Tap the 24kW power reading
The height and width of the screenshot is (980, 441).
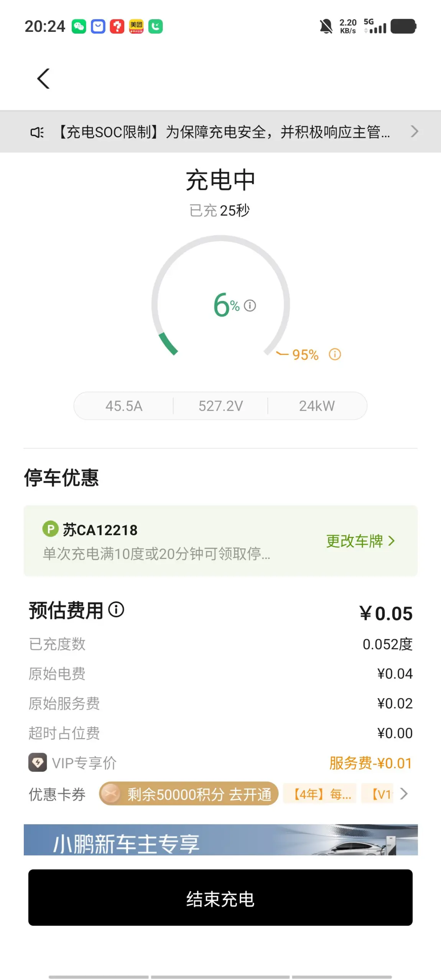317,406
